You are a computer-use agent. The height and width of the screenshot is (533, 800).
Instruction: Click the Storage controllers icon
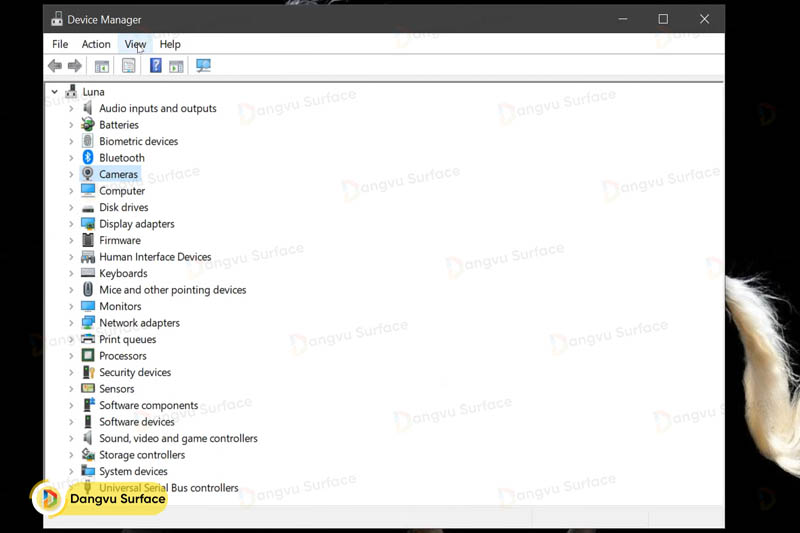(x=88, y=454)
